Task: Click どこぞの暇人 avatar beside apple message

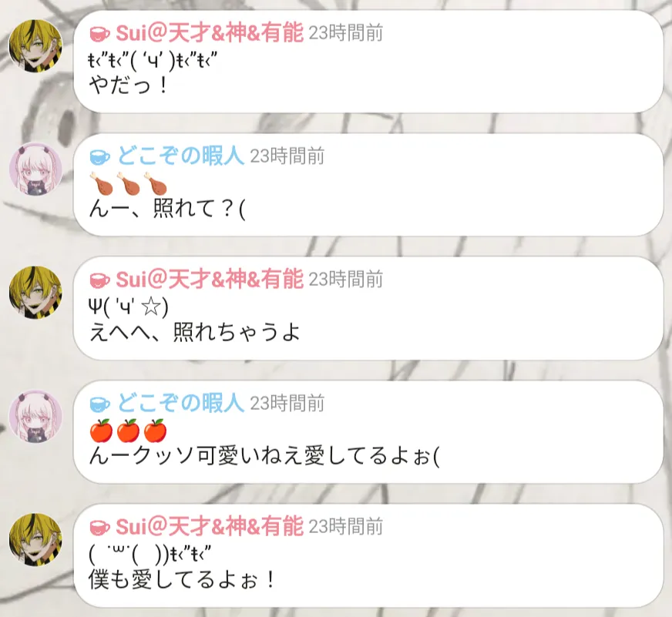Action: [x=36, y=416]
